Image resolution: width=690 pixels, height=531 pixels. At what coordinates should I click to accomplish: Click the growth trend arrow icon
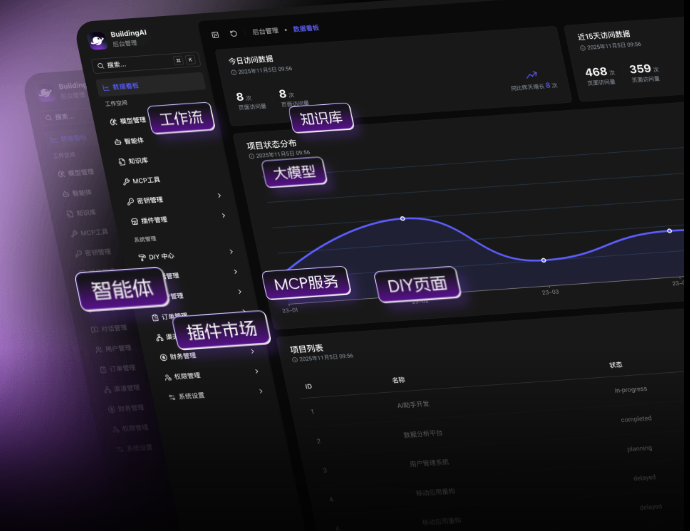pyautogui.click(x=532, y=75)
